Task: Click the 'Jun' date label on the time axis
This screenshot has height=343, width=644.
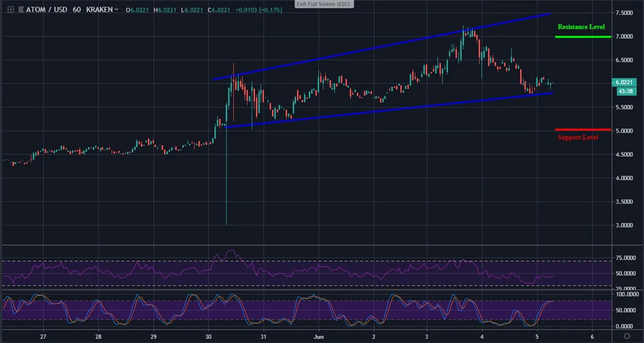Action: pos(318,337)
